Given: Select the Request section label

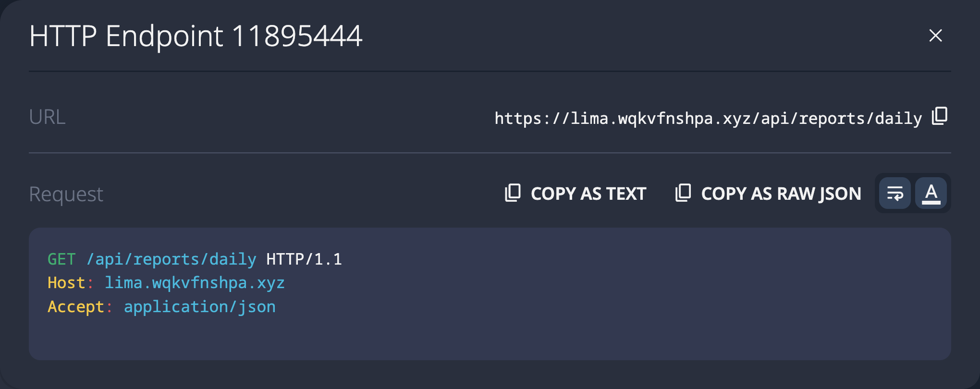Looking at the screenshot, I should [x=66, y=193].
